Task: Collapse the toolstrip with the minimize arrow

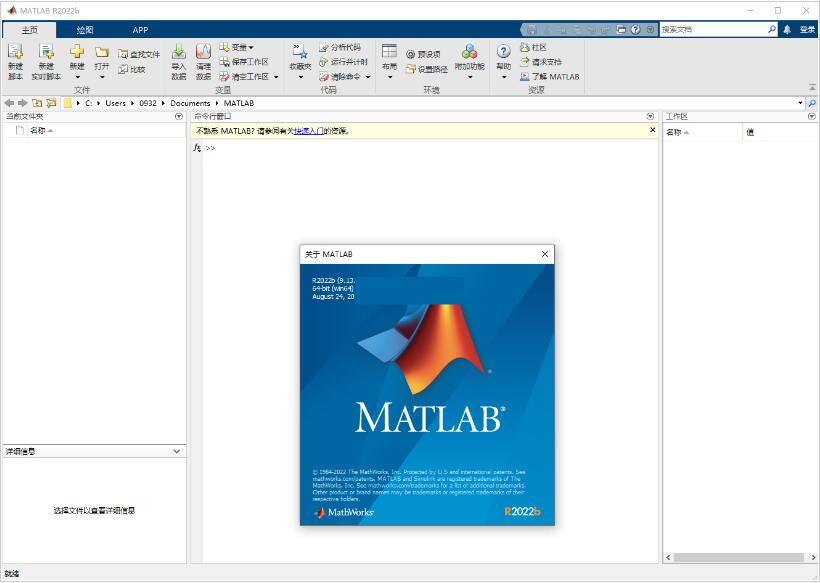Action: click(x=812, y=87)
